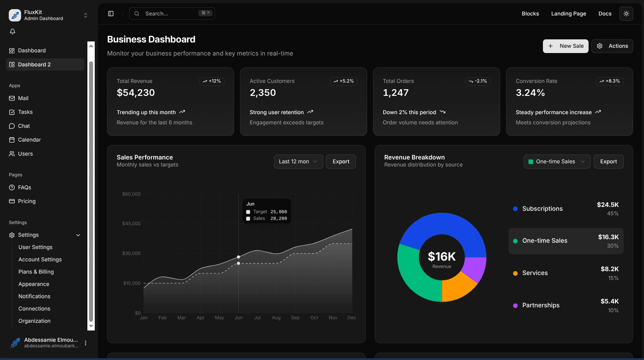Collapse the Settings section chevron
This screenshot has width=644, height=360.
[x=78, y=235]
